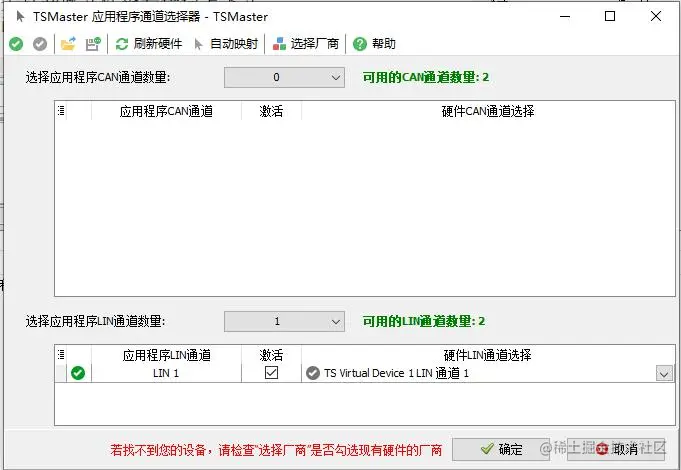Open 帮助 help from toolbar

coord(374,44)
